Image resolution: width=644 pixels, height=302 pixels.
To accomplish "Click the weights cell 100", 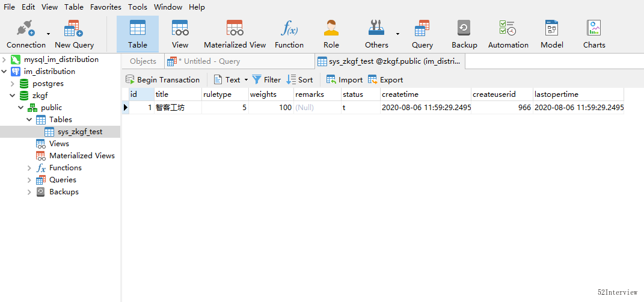I will 271,108.
